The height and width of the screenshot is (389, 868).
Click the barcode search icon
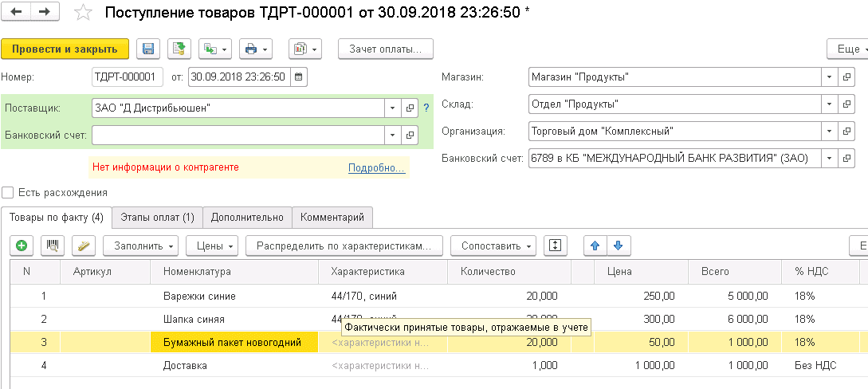54,246
